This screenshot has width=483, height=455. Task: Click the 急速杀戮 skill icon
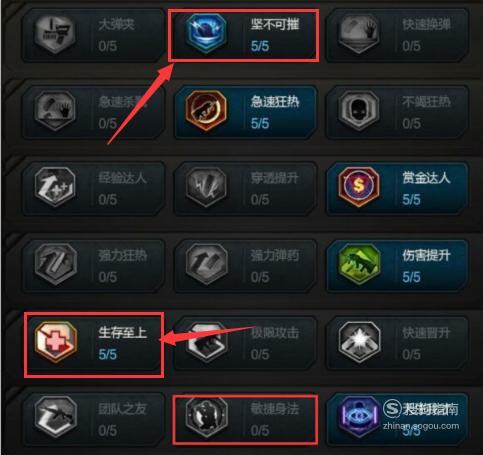coord(55,110)
